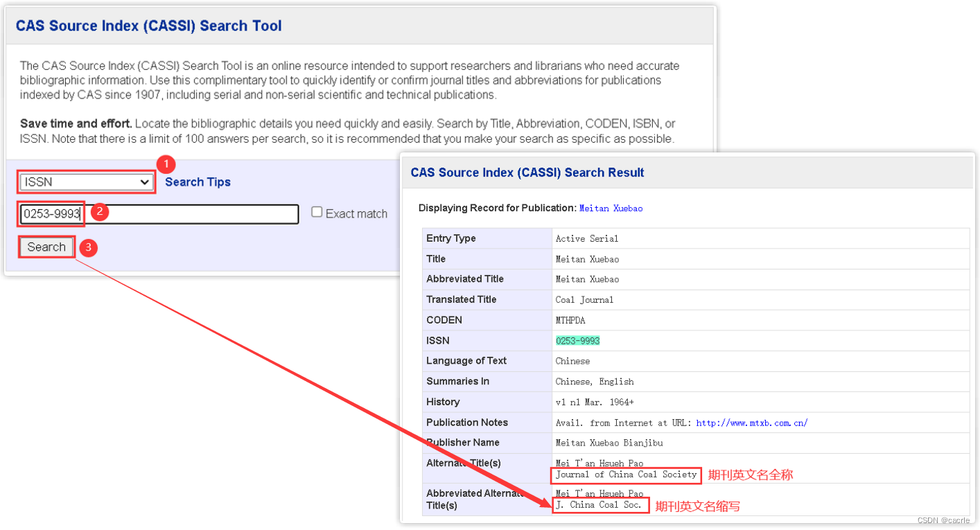The height and width of the screenshot is (530, 980).
Task: Open the http://www.mtxb.com.cn/ URL link
Action: 752,423
